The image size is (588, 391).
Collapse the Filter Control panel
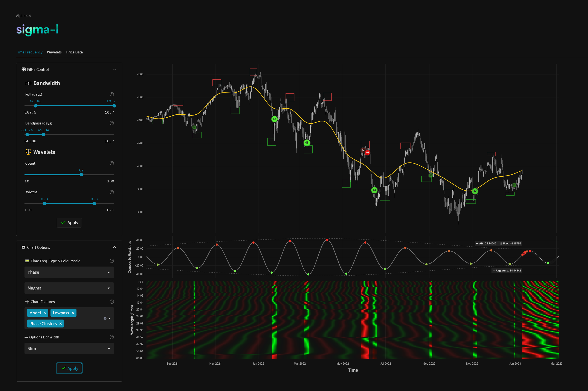[x=114, y=69]
